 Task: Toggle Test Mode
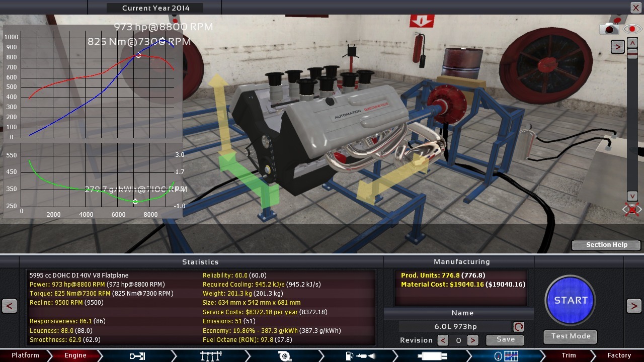(570, 336)
